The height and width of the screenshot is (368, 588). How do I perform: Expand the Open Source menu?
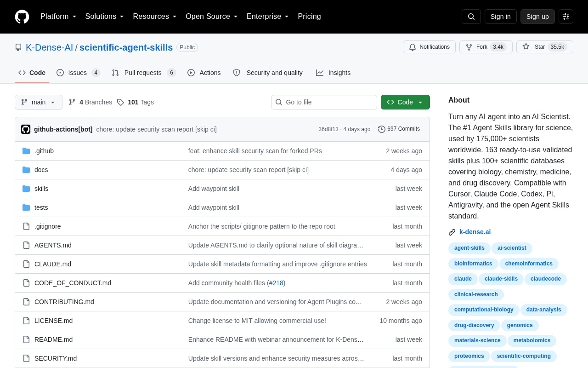pyautogui.click(x=212, y=17)
